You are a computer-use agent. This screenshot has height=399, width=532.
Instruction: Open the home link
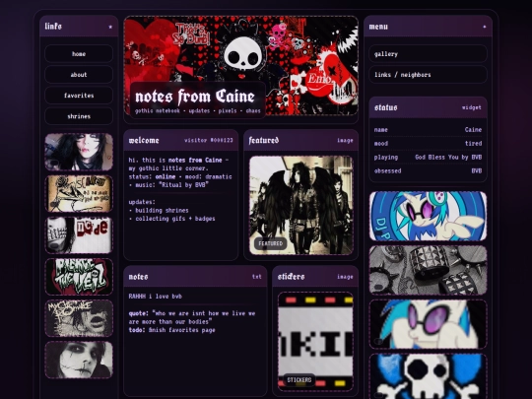[x=79, y=53]
